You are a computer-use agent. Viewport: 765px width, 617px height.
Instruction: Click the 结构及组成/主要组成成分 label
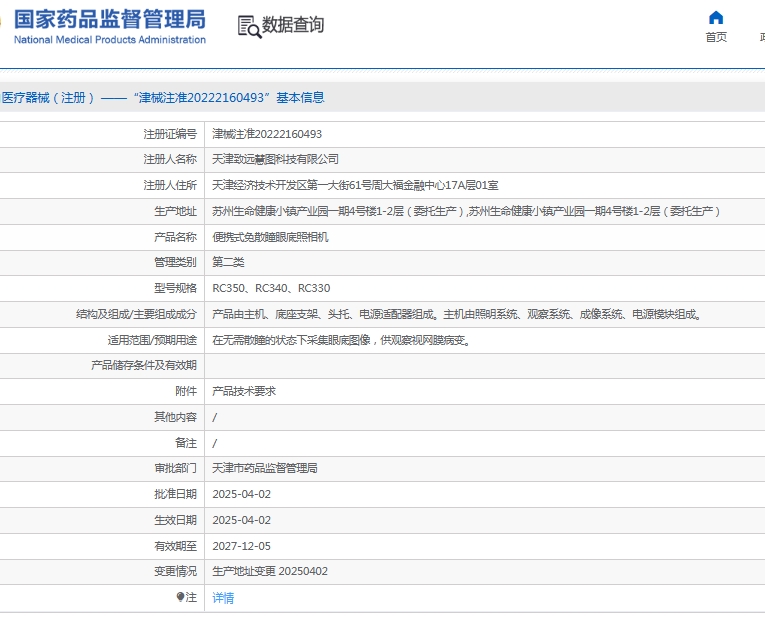(136, 314)
